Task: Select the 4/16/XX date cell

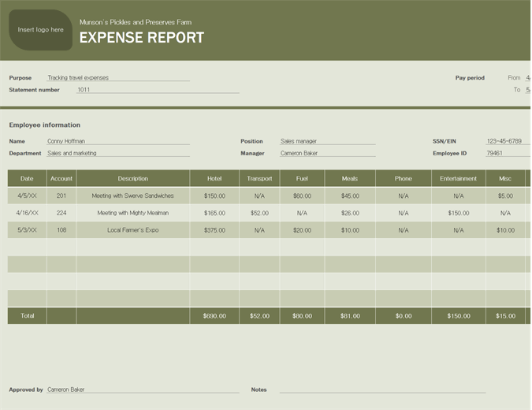Action: 27,213
